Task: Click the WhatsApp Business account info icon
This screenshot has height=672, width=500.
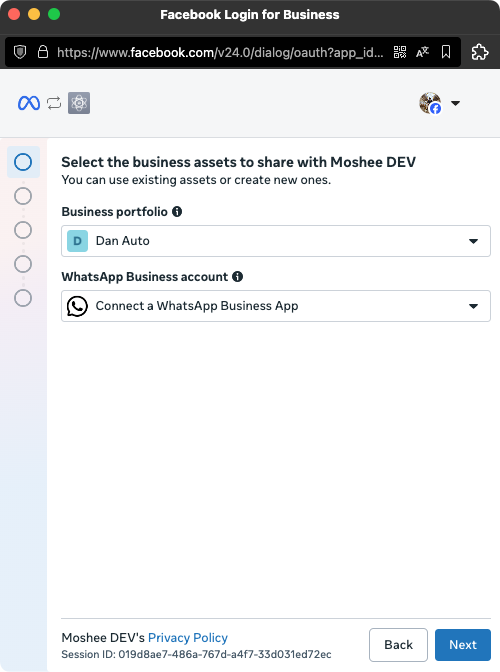Action: click(x=237, y=276)
